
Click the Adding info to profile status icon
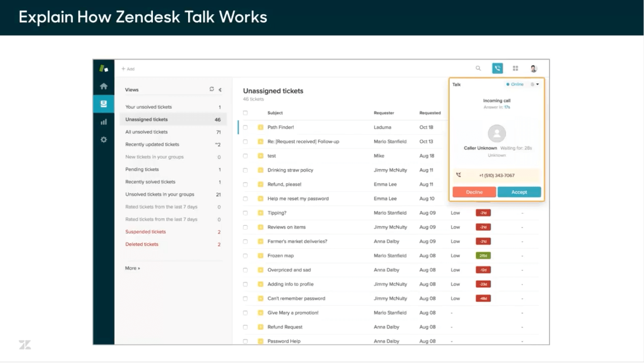click(261, 284)
